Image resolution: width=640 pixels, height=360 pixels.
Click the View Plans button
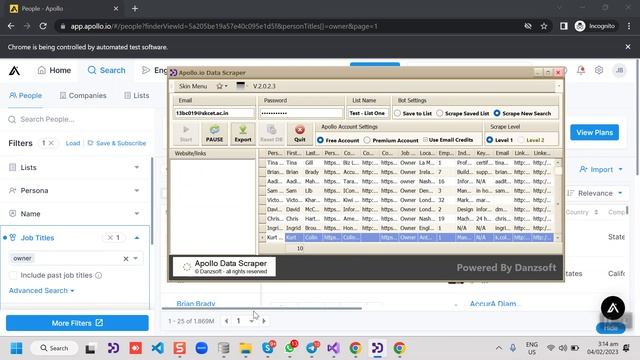594,133
